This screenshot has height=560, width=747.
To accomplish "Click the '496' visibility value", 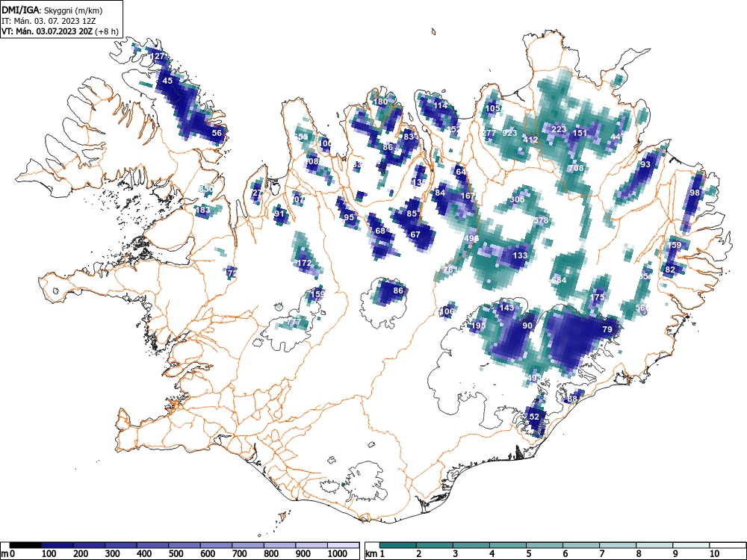I will pyautogui.click(x=471, y=238).
